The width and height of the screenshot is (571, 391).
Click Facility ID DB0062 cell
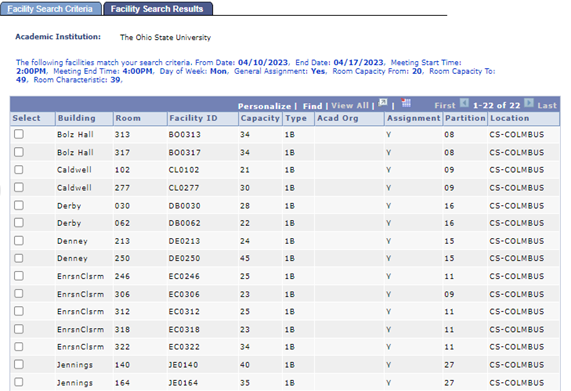pos(184,223)
